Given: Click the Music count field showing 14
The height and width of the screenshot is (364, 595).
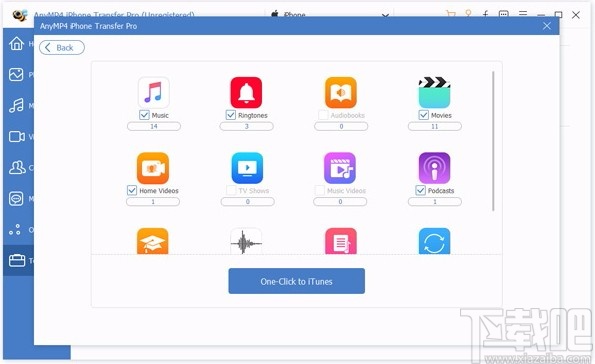Looking at the screenshot, I should point(154,126).
